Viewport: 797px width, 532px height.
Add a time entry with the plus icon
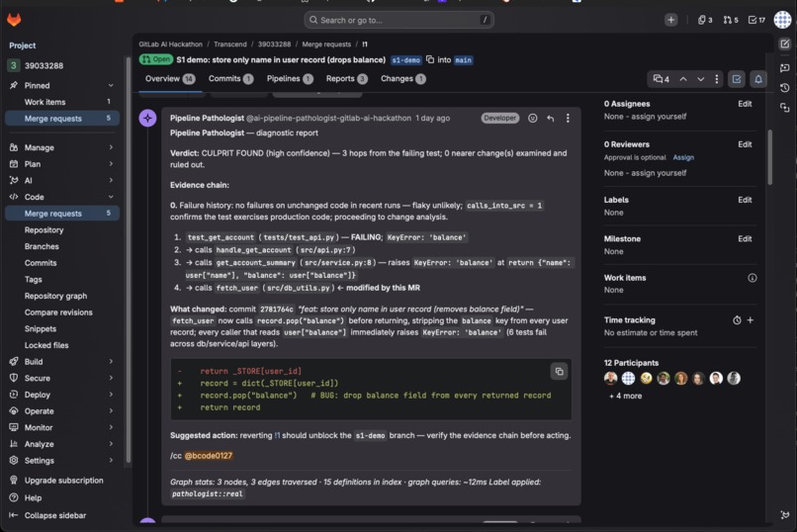(751, 320)
